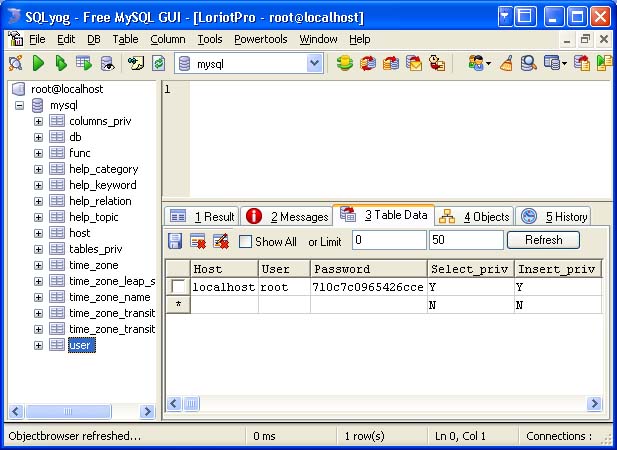The image size is (617, 450).
Task: Click the refresh object browser icon
Action: (158, 63)
